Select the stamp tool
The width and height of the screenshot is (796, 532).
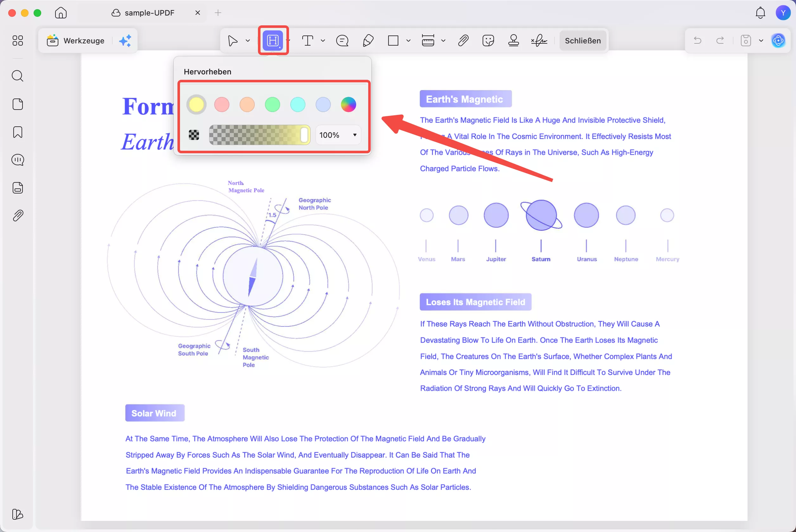[513, 41]
